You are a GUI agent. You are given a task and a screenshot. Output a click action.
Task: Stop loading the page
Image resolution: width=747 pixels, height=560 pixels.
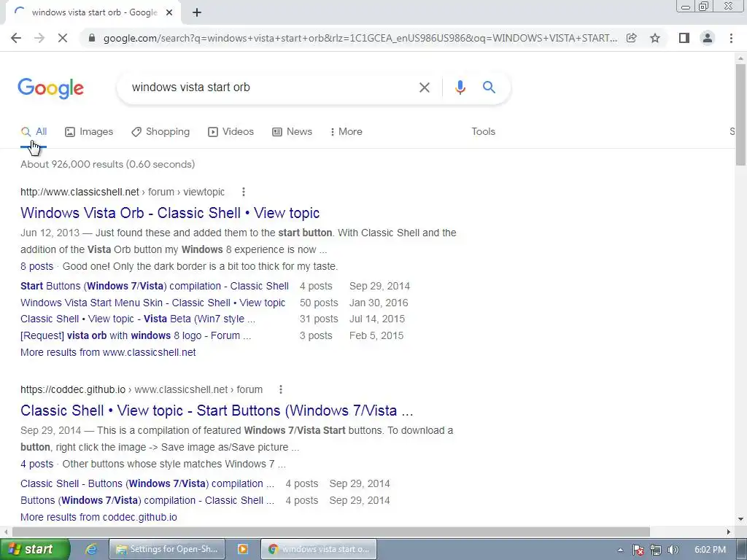coord(63,38)
